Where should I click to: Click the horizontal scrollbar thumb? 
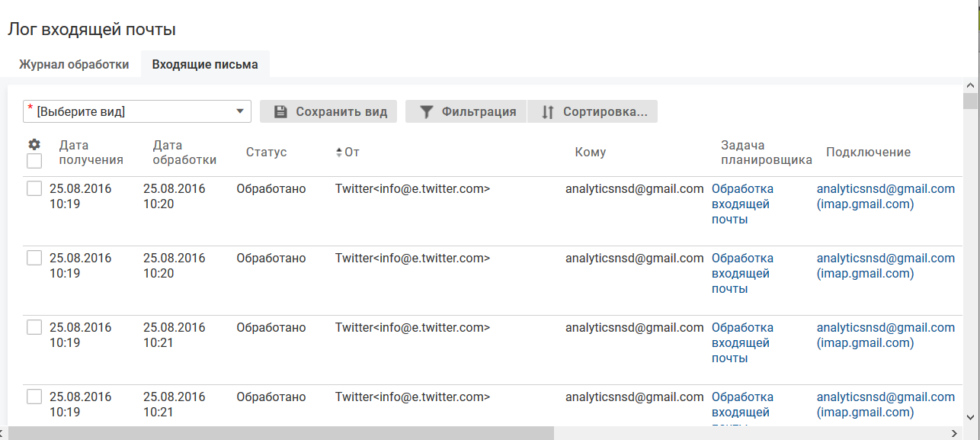[x=282, y=433]
